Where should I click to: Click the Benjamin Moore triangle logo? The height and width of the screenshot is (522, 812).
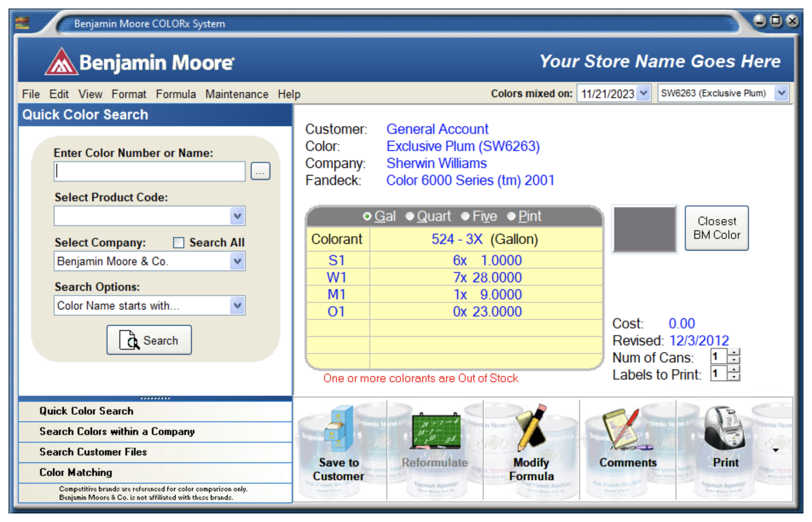coord(62,61)
